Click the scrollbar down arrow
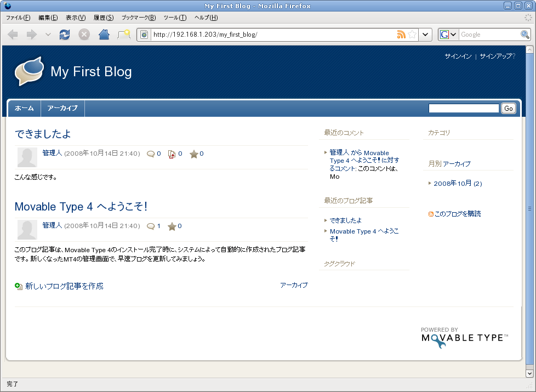The height and width of the screenshot is (392, 536). (529, 373)
